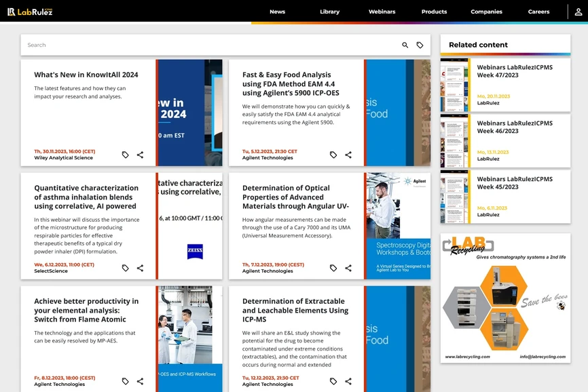This screenshot has width=588, height=392.
Task: Click date Th, 30.11.2023, 16:00 (CET)
Action: pos(65,151)
